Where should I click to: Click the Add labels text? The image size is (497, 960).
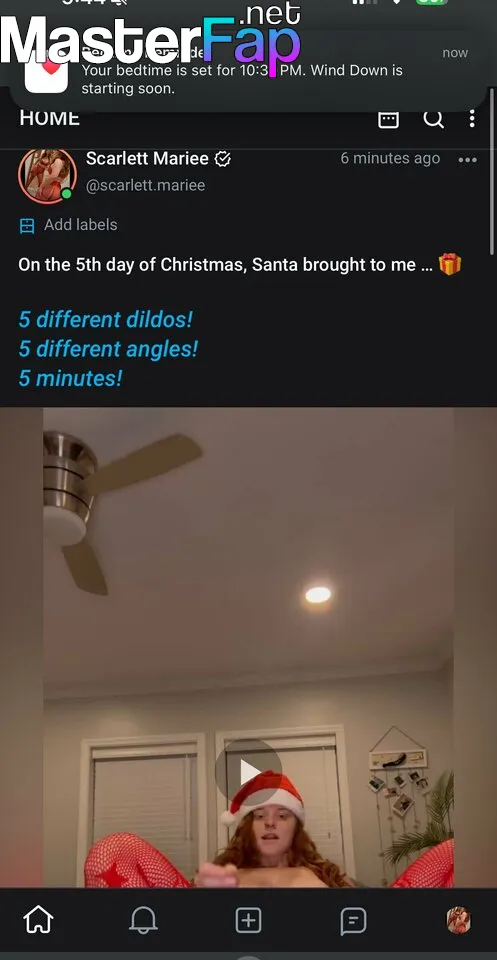click(80, 225)
